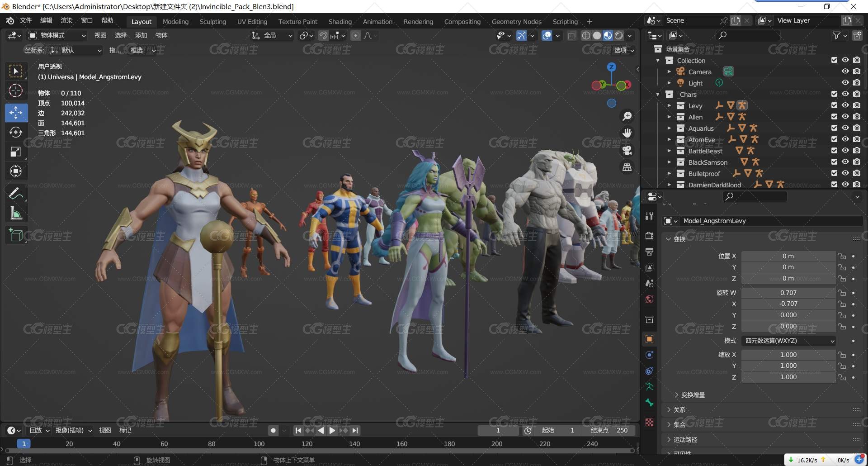Collapse the _Chars collection
868x466 pixels.
pyautogui.click(x=658, y=94)
